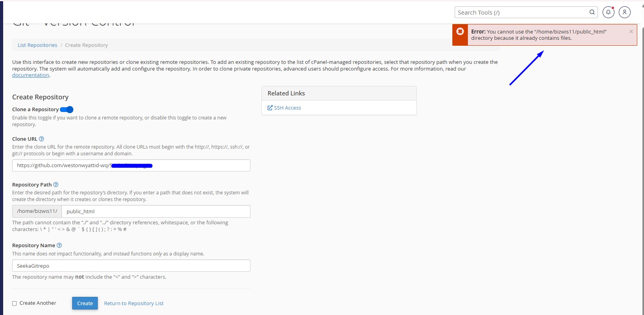Click the error message text

539,35
